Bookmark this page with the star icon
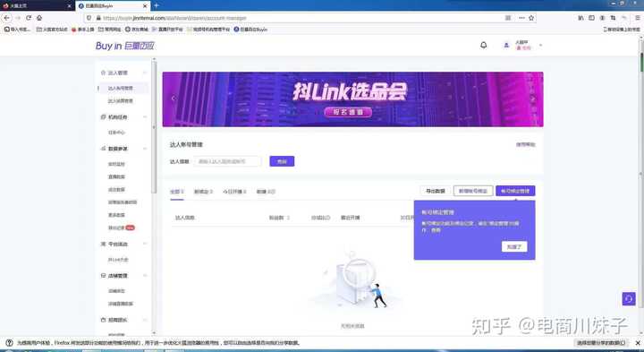The height and width of the screenshot is (352, 644). coord(531,18)
